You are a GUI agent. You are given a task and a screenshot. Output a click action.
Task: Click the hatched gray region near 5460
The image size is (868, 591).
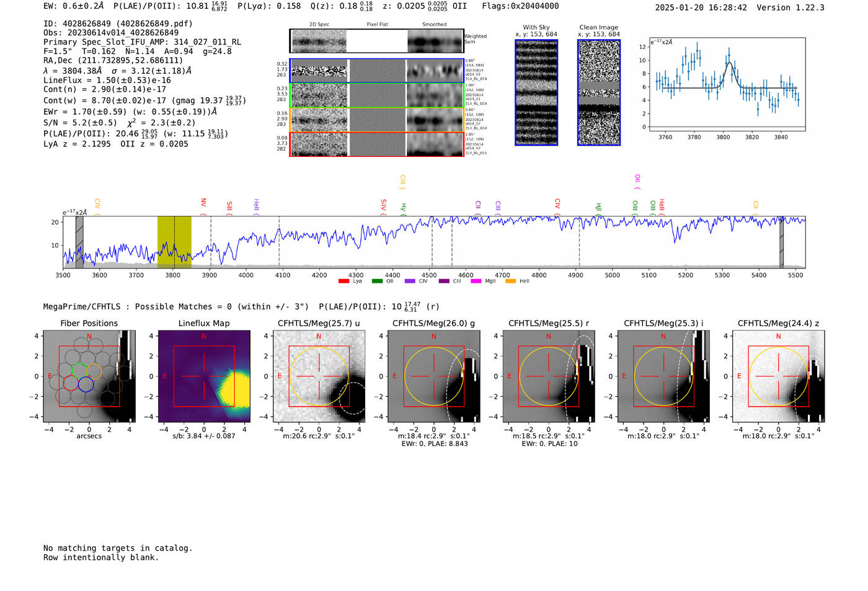point(781,242)
